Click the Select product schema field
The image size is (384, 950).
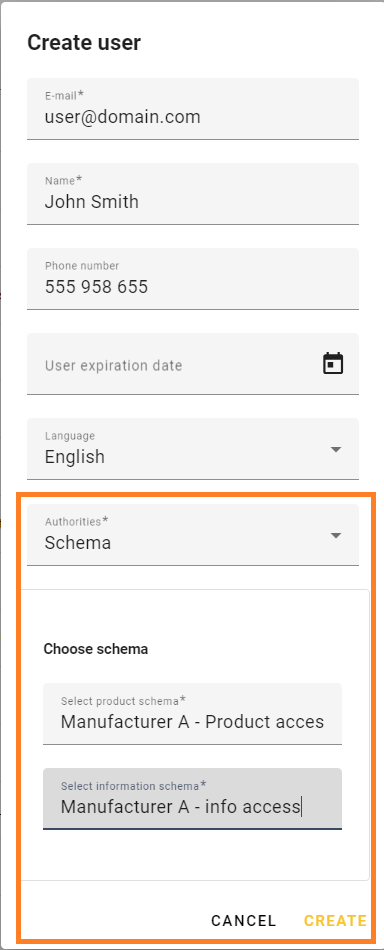click(193, 714)
